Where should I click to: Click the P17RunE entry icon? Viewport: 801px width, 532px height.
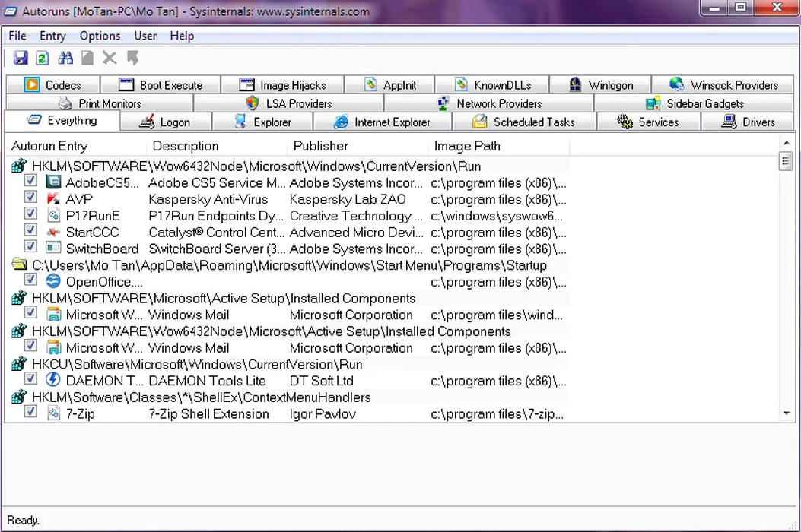53,215
